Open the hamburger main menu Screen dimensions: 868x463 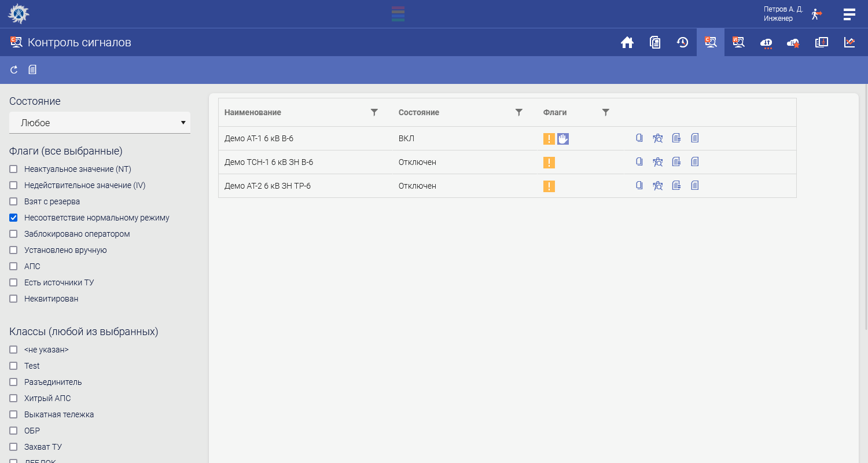point(849,14)
